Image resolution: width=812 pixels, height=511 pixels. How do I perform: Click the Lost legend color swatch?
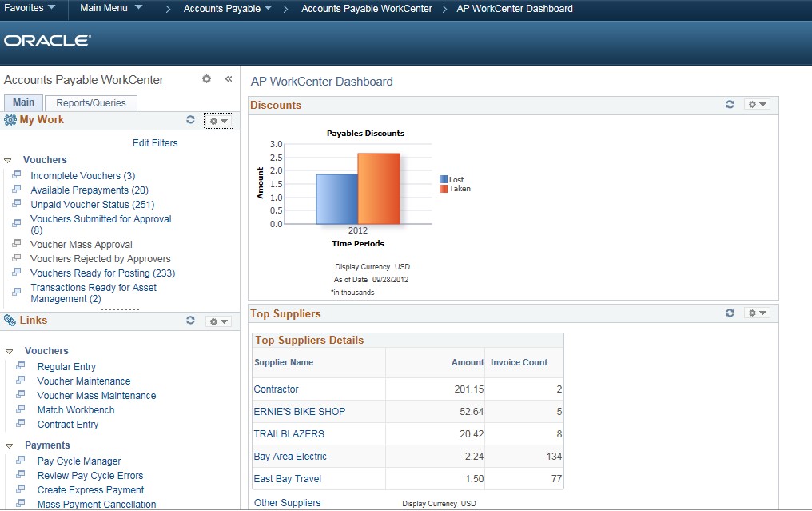(444, 179)
